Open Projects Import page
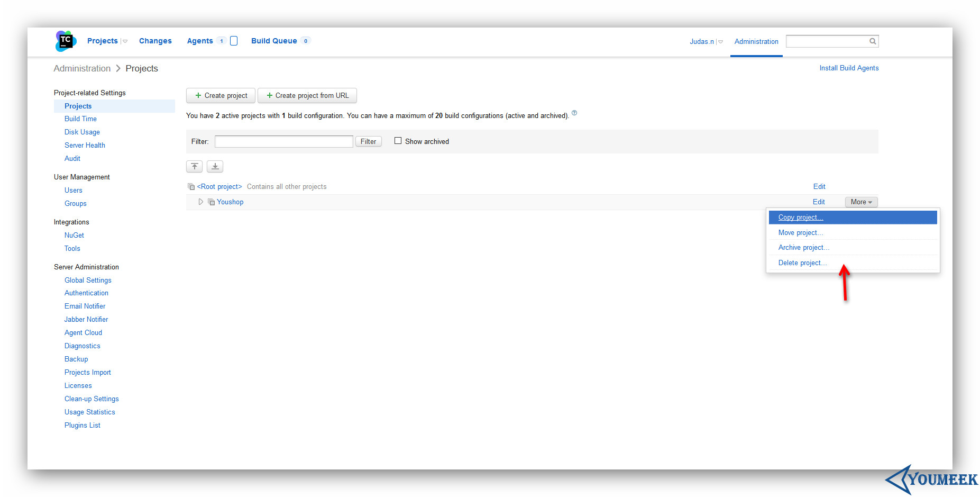The image size is (980, 497). click(88, 372)
